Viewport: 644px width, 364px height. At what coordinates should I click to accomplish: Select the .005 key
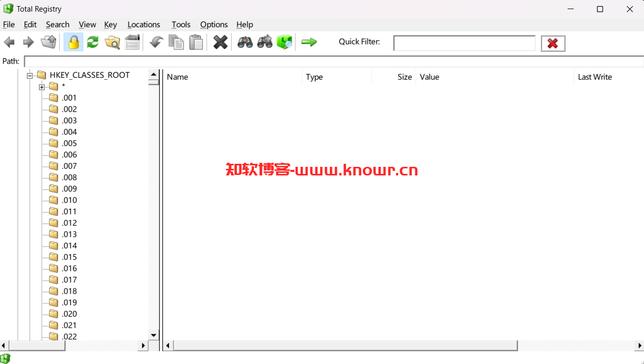69,143
